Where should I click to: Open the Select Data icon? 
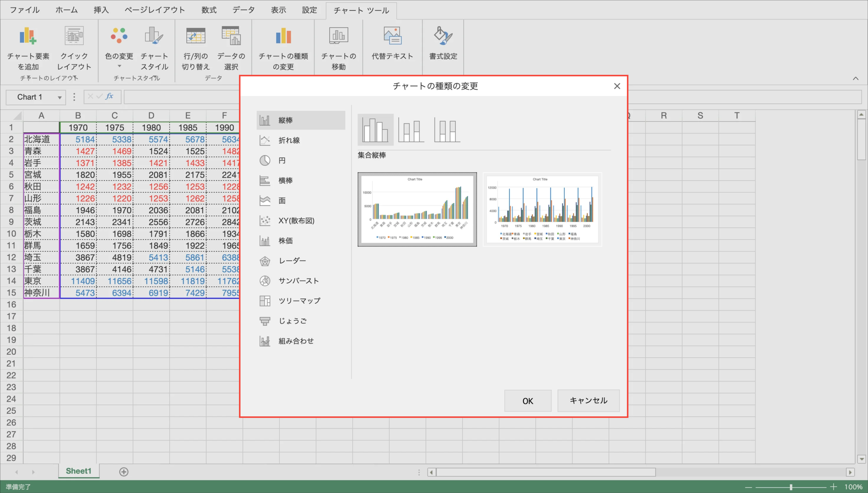click(231, 36)
